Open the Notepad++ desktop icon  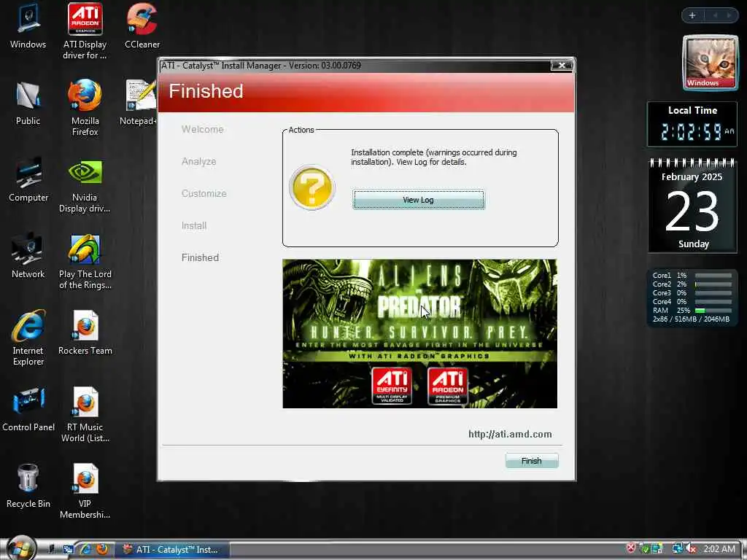pyautogui.click(x=139, y=103)
